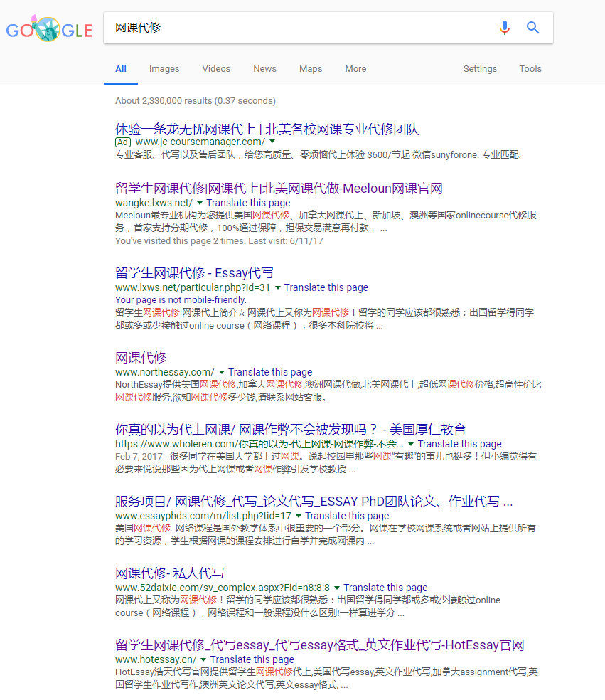Viewport: 605px width, 700px height.
Task: Open the HotEssay官网 result title
Action: pyautogui.click(x=319, y=645)
